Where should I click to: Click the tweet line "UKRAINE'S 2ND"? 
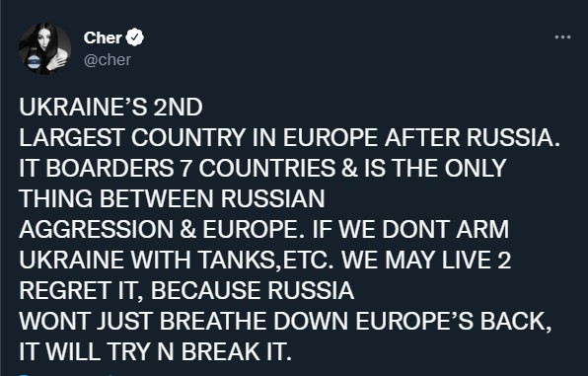(111, 107)
